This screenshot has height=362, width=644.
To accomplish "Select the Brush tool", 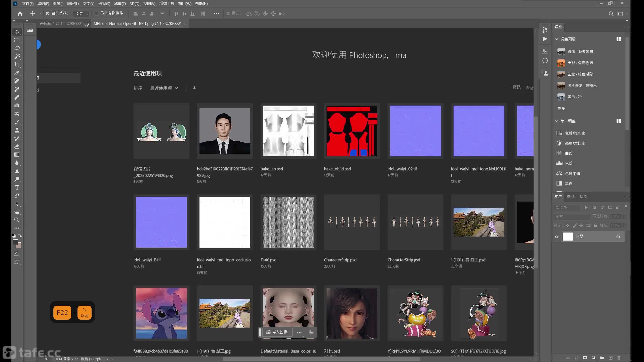I will (x=17, y=122).
